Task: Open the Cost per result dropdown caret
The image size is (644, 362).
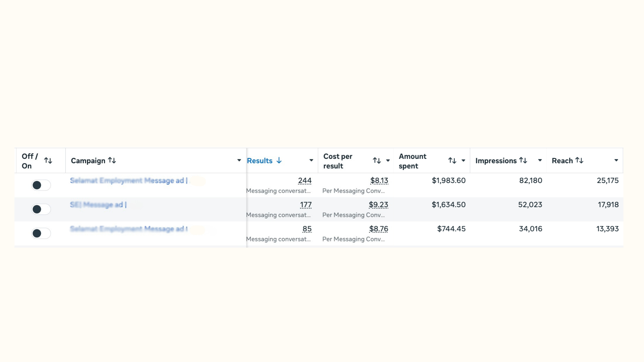Action: (x=388, y=161)
